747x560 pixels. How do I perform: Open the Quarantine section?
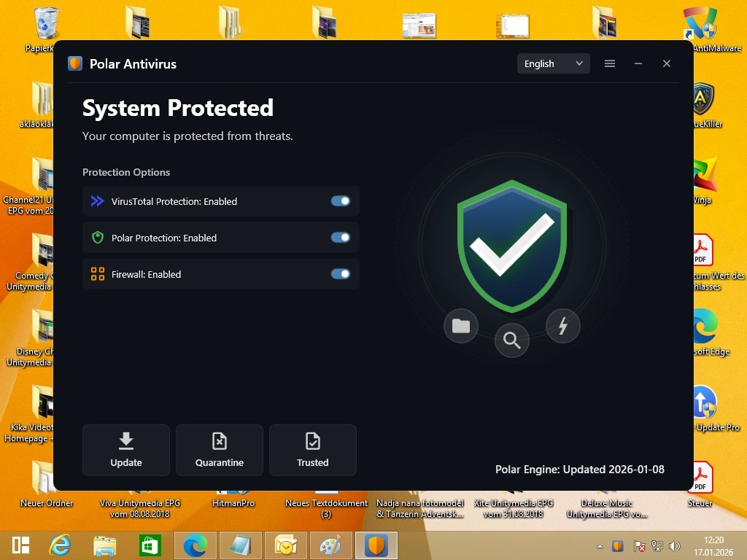click(x=220, y=450)
